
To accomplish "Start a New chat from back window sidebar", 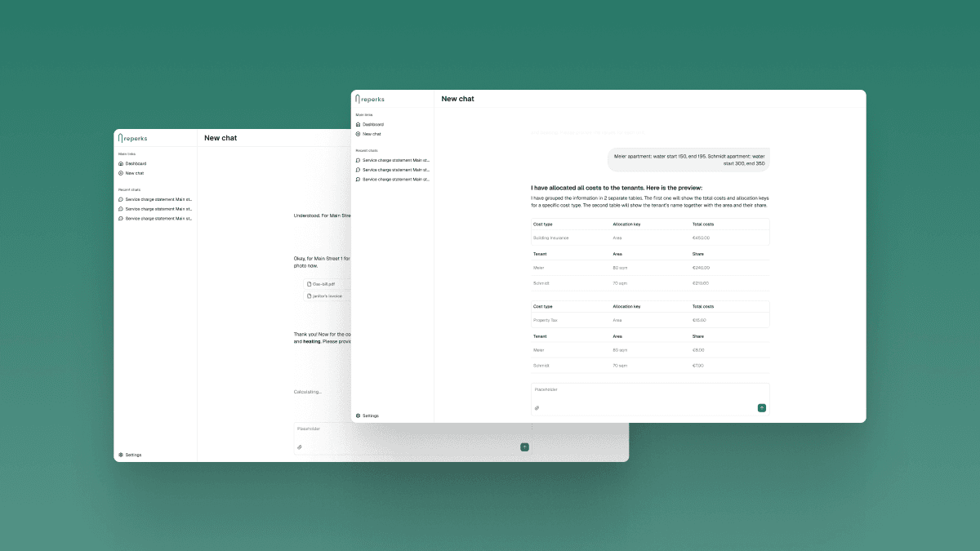I will click(134, 173).
